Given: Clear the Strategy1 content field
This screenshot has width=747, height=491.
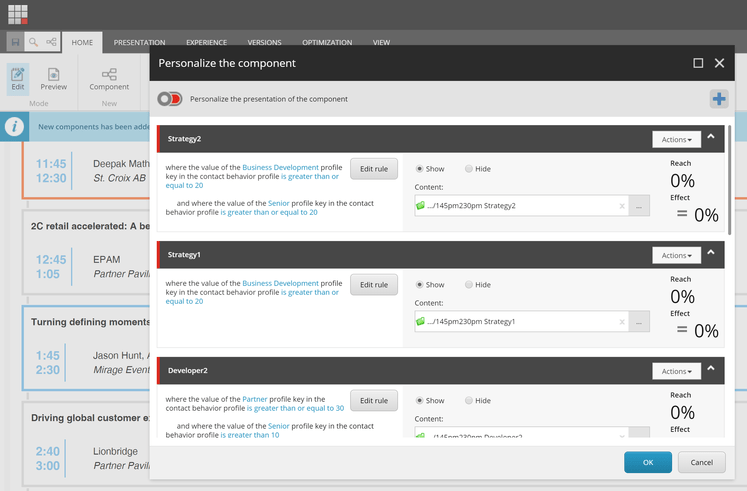Looking at the screenshot, I should [x=622, y=322].
